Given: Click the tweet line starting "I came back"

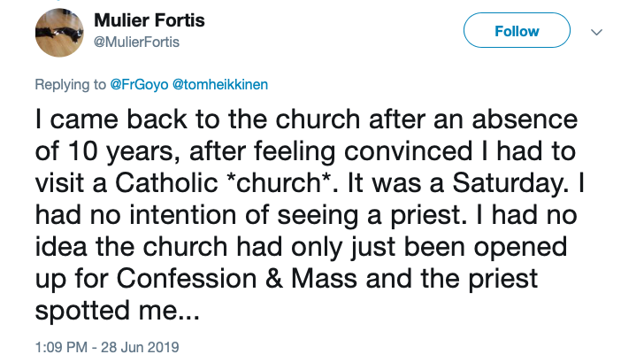Looking at the screenshot, I should click(305, 118).
